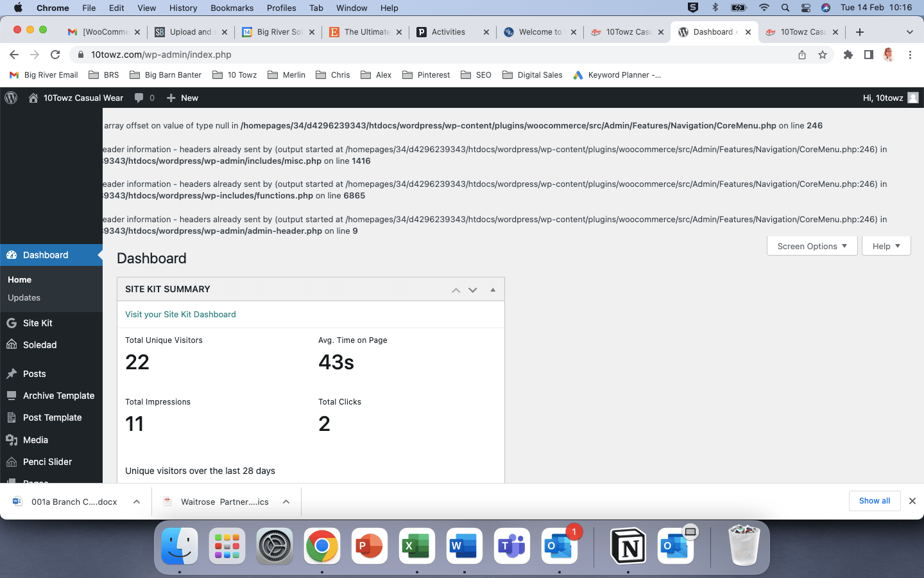Click the share page icon
924x578 pixels.
pyautogui.click(x=802, y=55)
